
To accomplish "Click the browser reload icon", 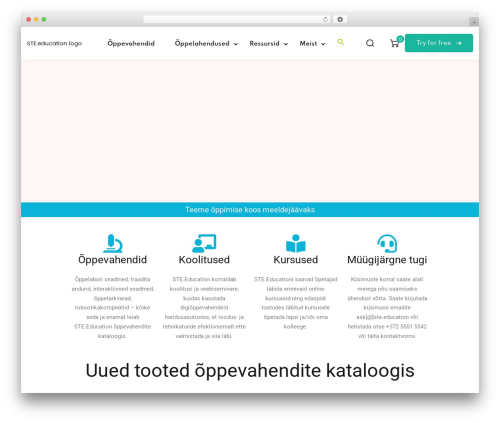I will pos(325,19).
